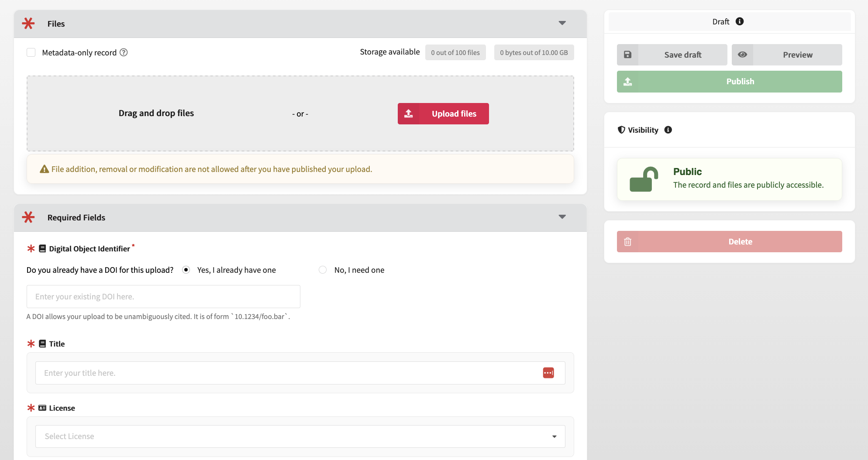Click the Upload files button

coord(443,113)
